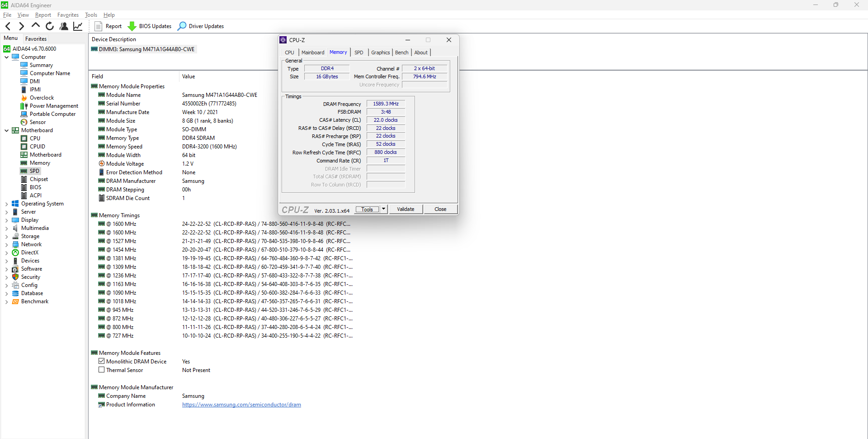This screenshot has height=439, width=868.
Task: Expand the Network node
Action: pos(6,244)
